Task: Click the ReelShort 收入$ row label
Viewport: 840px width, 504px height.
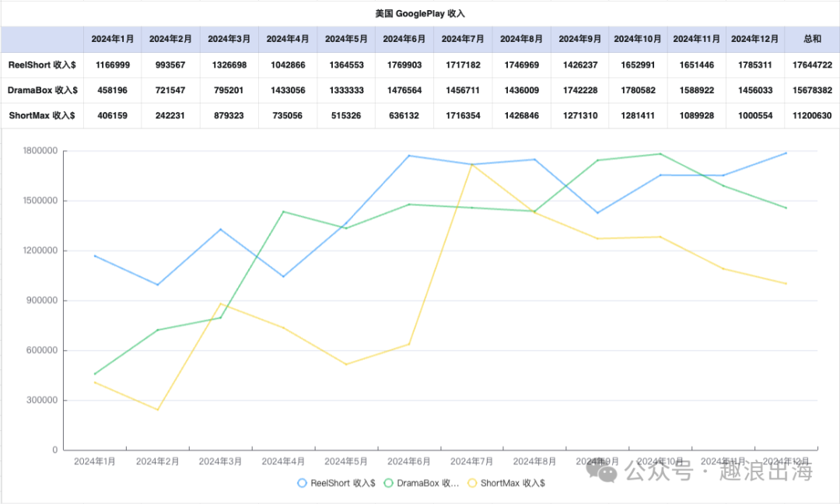Action: 42,65
